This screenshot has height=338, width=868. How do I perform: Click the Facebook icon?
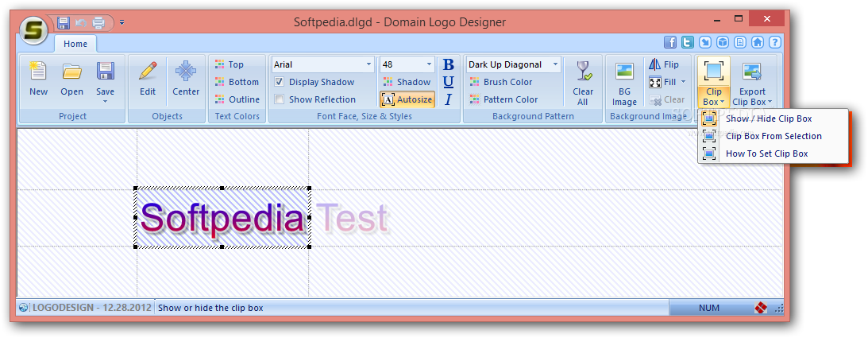tap(670, 42)
